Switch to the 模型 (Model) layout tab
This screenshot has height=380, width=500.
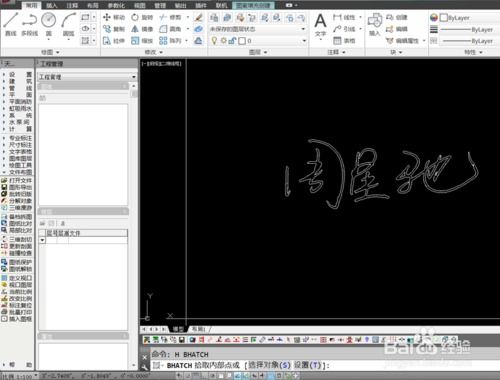(177, 329)
